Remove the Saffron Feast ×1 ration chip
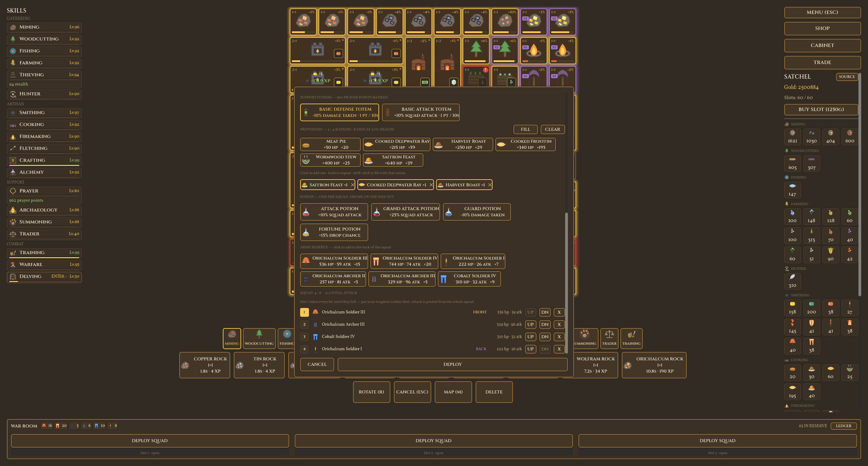Screen dimensions: 868x466 (352, 185)
